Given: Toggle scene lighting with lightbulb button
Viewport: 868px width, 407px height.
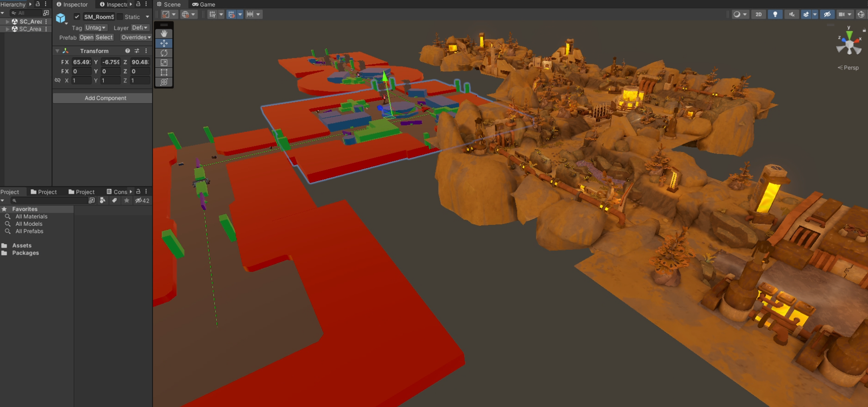Looking at the screenshot, I should coord(775,14).
